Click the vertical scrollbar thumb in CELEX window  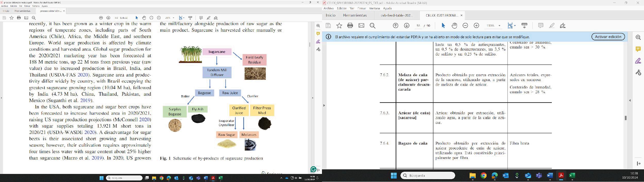click(625, 118)
